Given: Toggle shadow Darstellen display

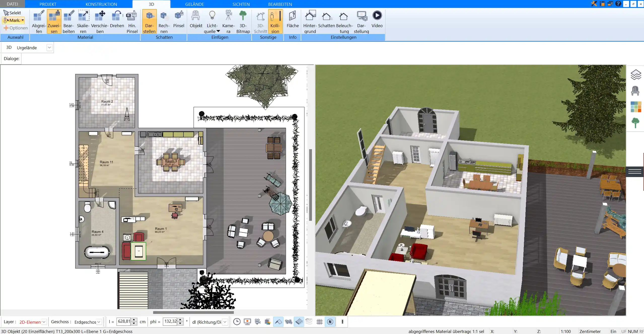Looking at the screenshot, I should coord(149,21).
